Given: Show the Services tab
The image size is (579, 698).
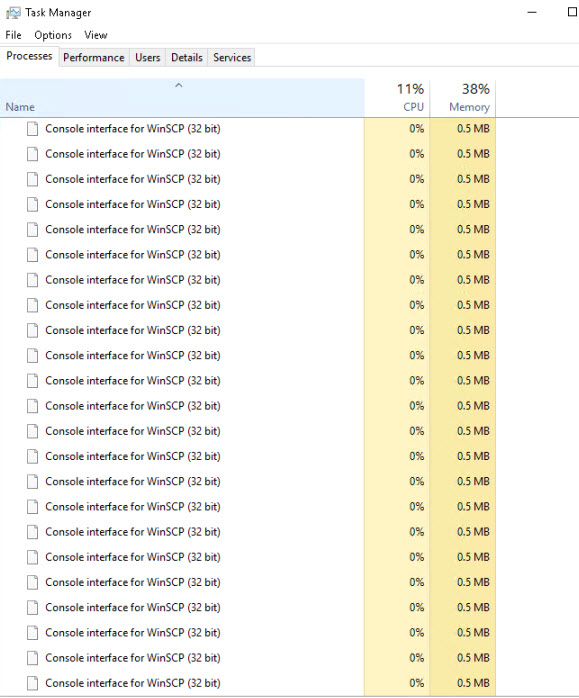Looking at the screenshot, I should 232,57.
